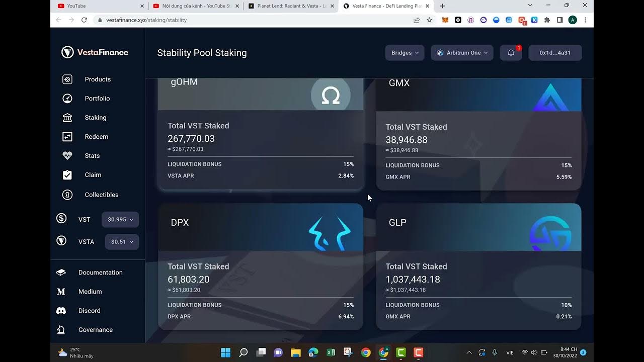This screenshot has width=644, height=362.
Task: Open the Claim page
Action: point(93,175)
